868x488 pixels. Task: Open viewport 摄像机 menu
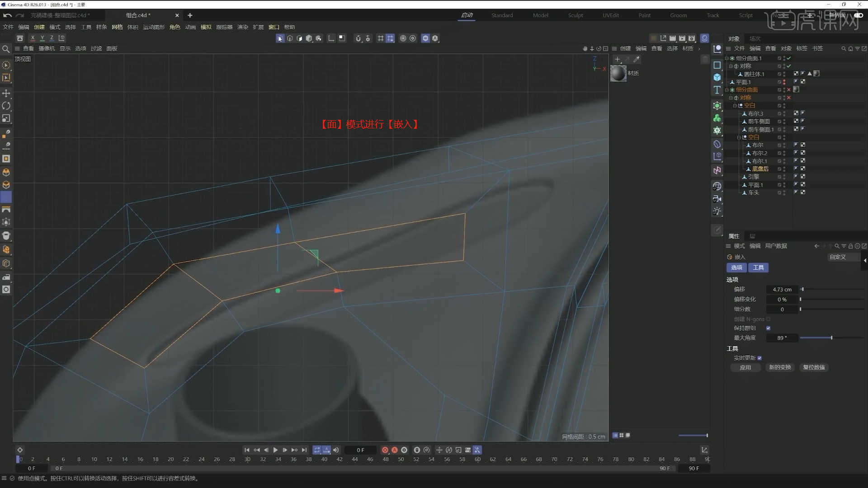pyautogui.click(x=47, y=49)
